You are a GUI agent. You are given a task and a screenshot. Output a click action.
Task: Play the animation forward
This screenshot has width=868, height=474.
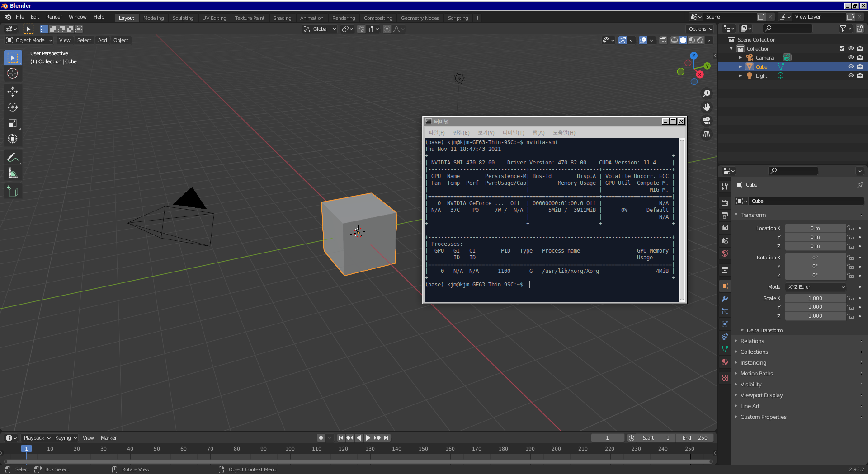pos(368,438)
